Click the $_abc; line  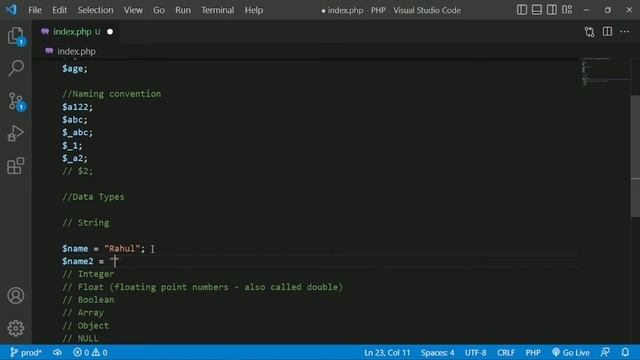[x=78, y=133]
